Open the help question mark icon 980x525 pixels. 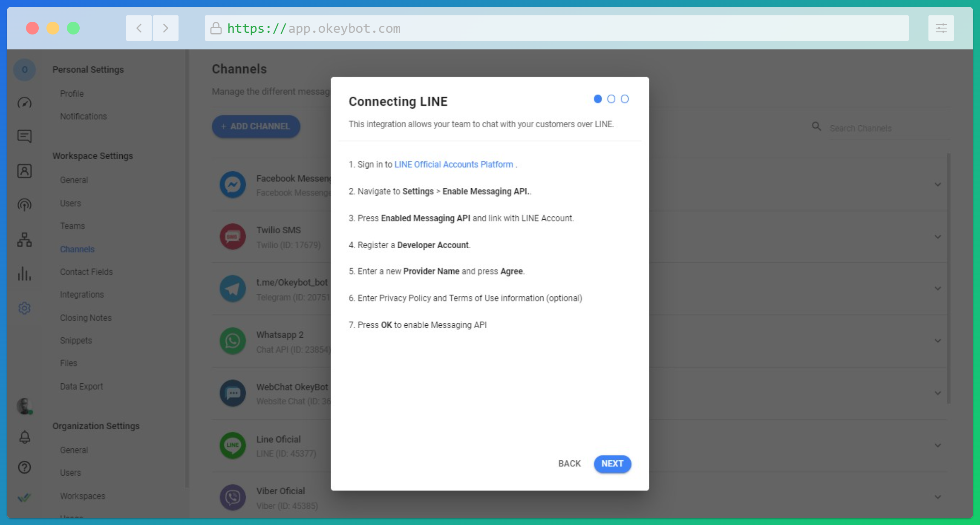24,468
